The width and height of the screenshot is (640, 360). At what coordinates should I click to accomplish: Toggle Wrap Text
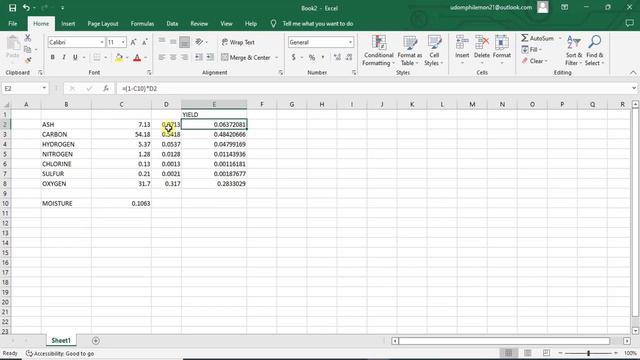(238, 42)
